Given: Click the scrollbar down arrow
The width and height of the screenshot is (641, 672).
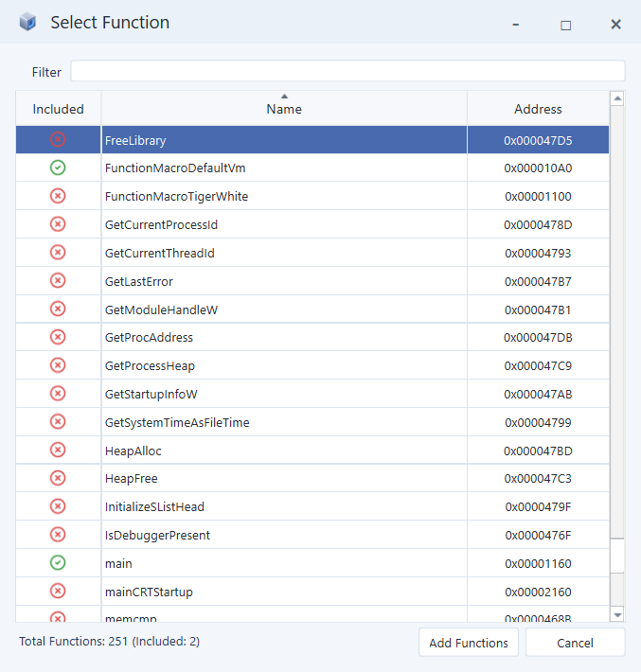Looking at the screenshot, I should pyautogui.click(x=617, y=615).
